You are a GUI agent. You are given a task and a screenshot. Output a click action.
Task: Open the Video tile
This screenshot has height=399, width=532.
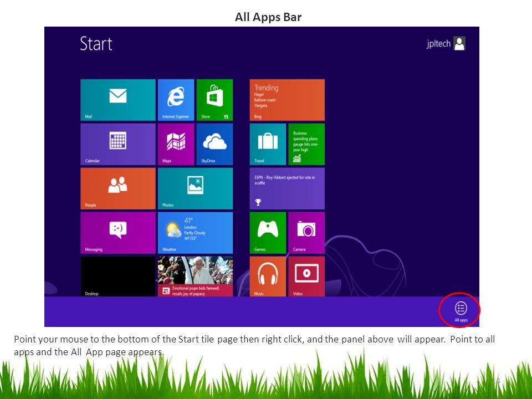click(x=306, y=277)
